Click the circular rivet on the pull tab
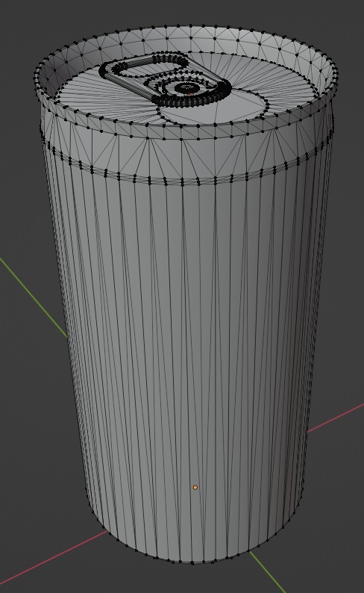Viewport: 364px width, 593px height. [186, 88]
